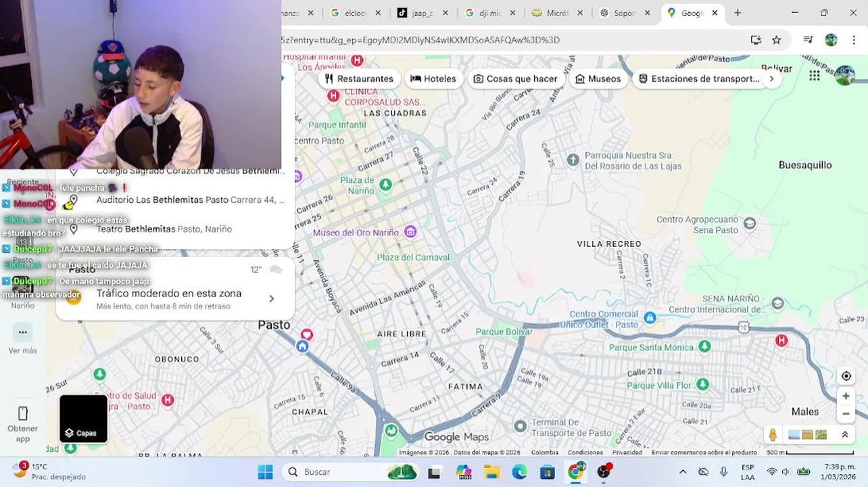This screenshot has height=487, width=868.
Task: Zoom out the map with minus
Action: tap(846, 413)
